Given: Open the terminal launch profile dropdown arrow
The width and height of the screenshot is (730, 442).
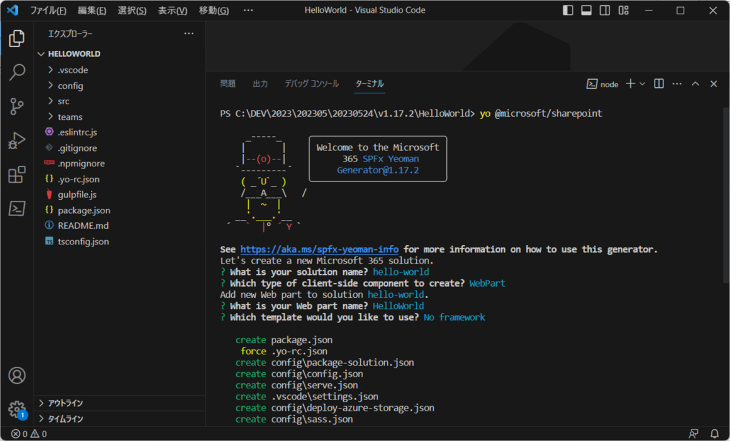Looking at the screenshot, I should tap(642, 84).
